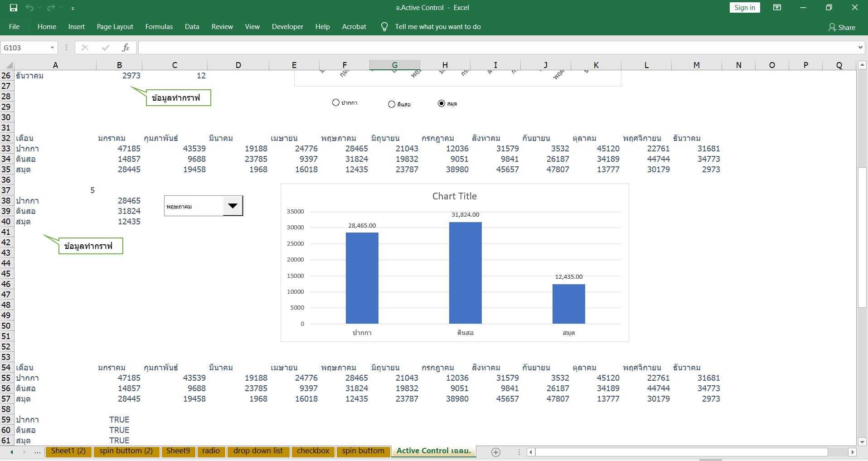The width and height of the screenshot is (868, 461).
Task: Open the File menu
Action: click(14, 27)
